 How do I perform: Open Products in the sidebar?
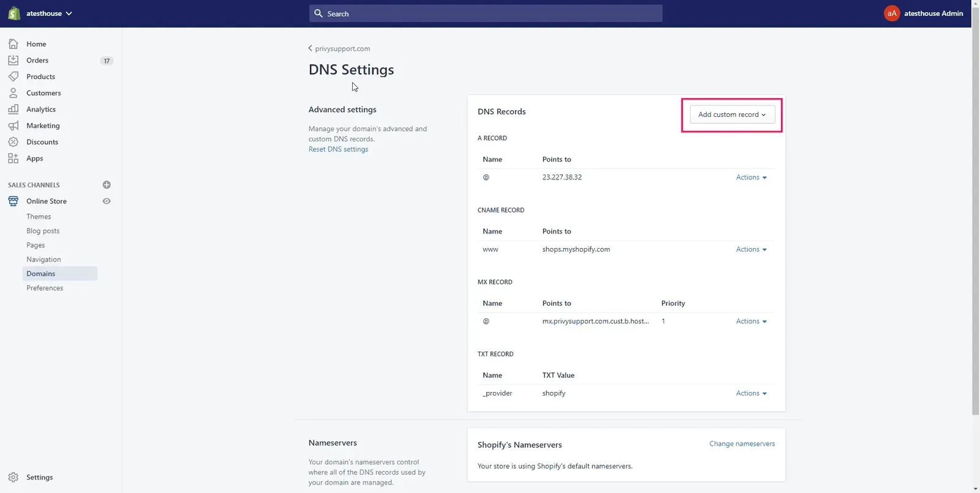(x=40, y=77)
